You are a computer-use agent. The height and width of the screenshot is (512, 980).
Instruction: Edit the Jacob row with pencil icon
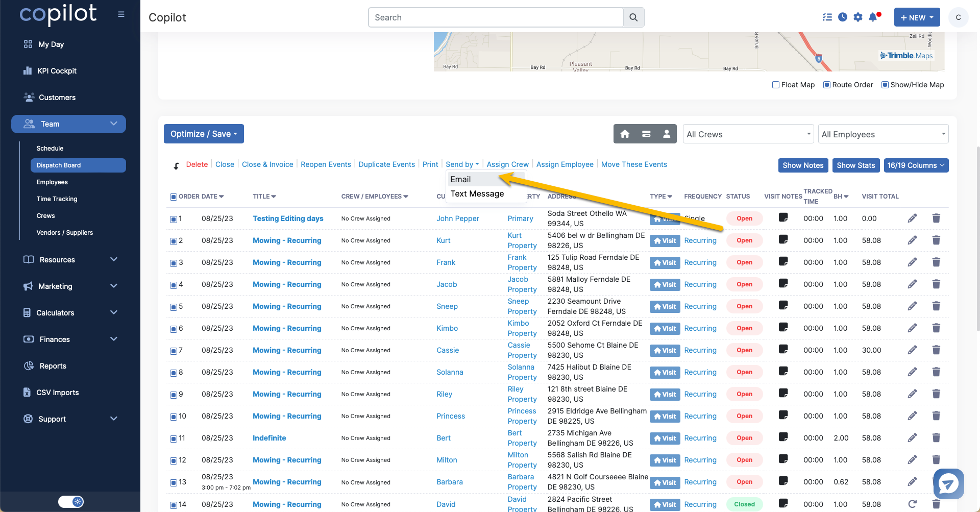point(913,284)
